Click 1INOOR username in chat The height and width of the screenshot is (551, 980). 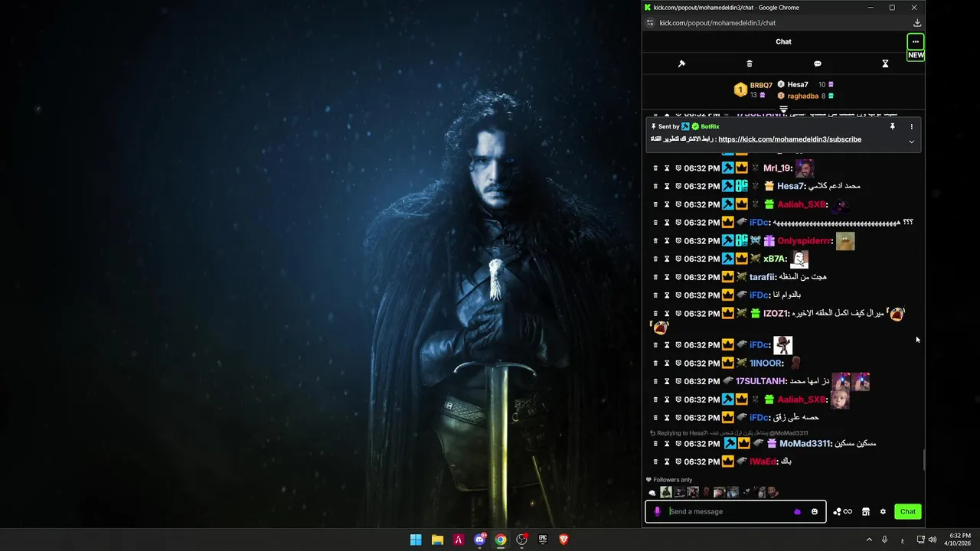coord(766,364)
